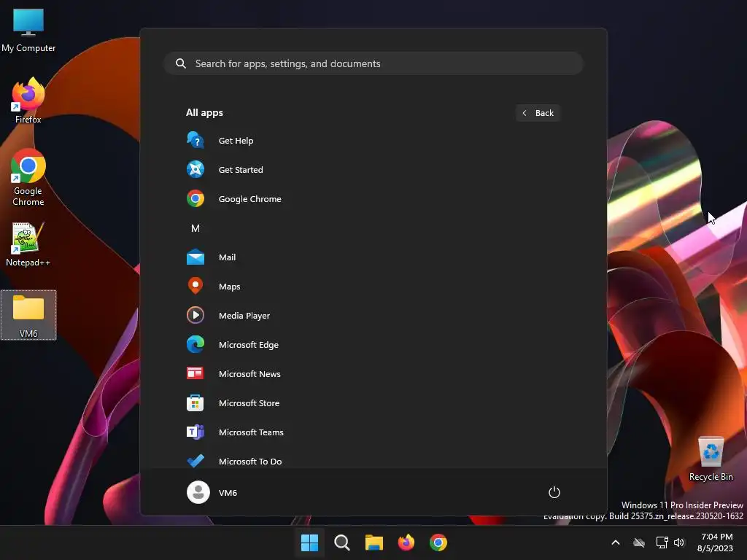Click the Windows Start button in taskbar

coord(309,542)
